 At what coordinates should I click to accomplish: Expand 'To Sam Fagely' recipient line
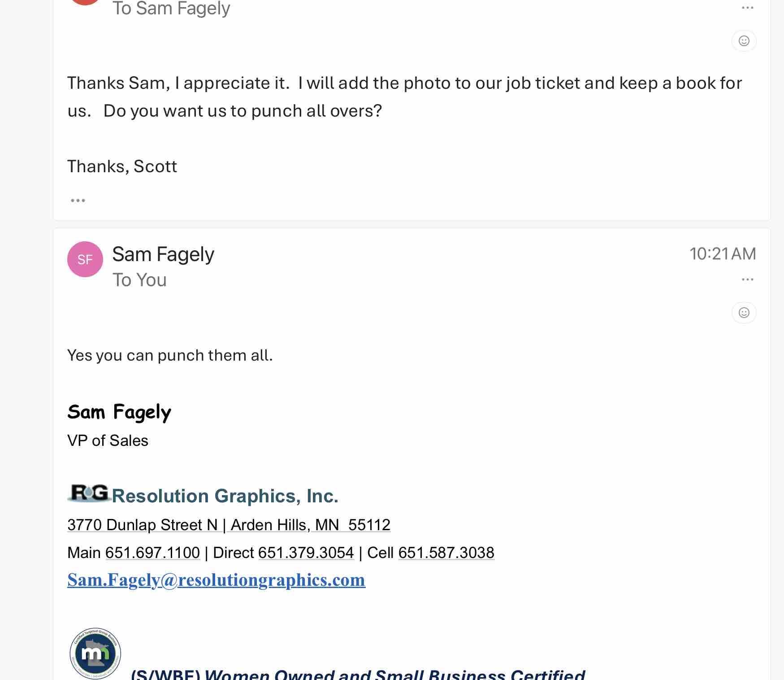click(x=171, y=8)
